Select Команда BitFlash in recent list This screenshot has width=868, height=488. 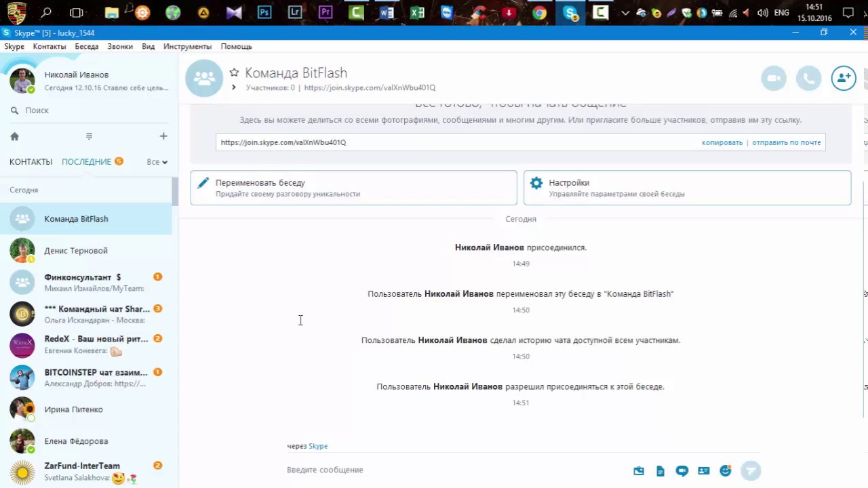point(86,219)
